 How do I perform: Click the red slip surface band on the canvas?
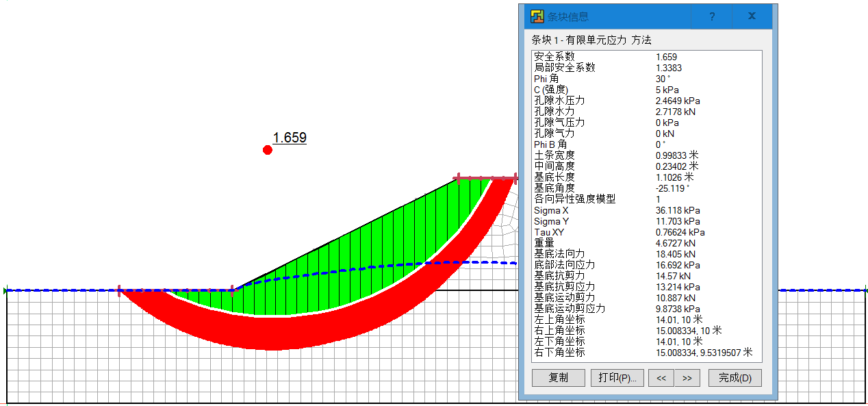point(274,333)
